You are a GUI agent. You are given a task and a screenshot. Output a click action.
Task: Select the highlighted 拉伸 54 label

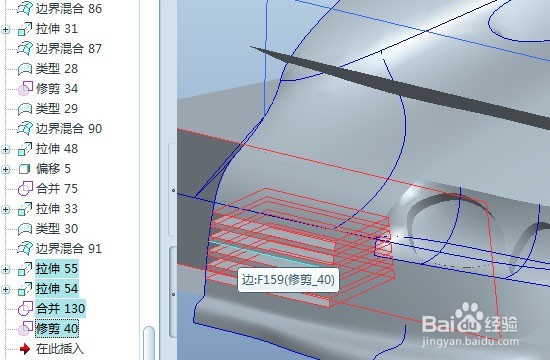[x=57, y=289]
